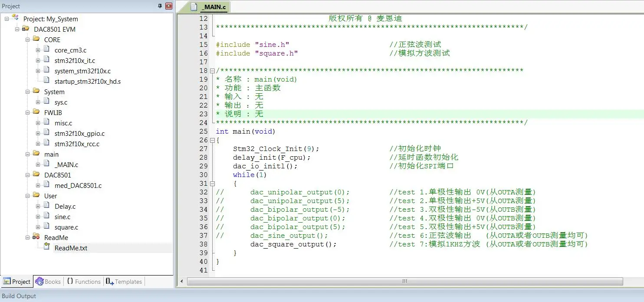The width and height of the screenshot is (644, 302).
Task: Collapse while loop fold at line 31
Action: (x=212, y=184)
